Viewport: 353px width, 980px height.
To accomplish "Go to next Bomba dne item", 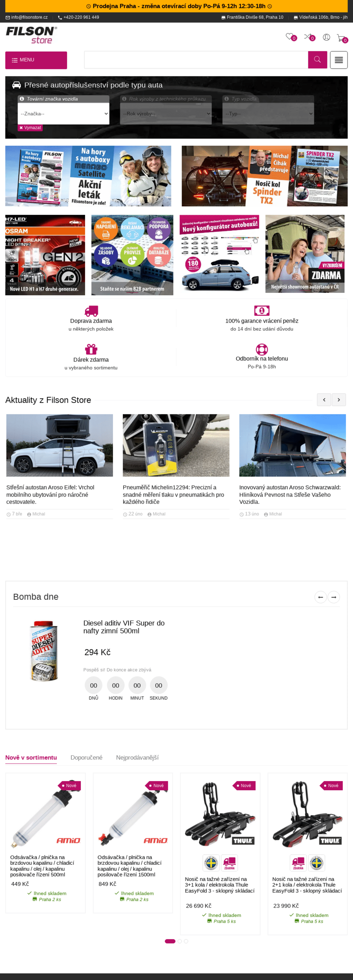I will (x=334, y=597).
